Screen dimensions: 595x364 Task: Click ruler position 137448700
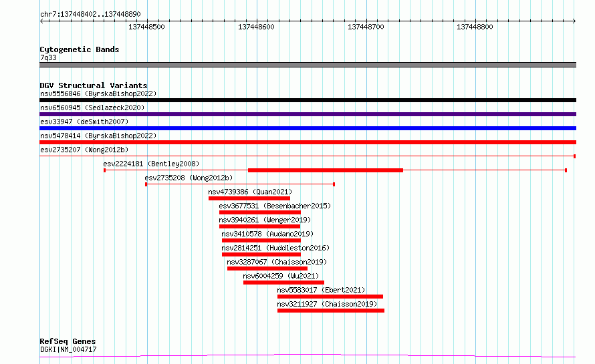tap(366, 27)
